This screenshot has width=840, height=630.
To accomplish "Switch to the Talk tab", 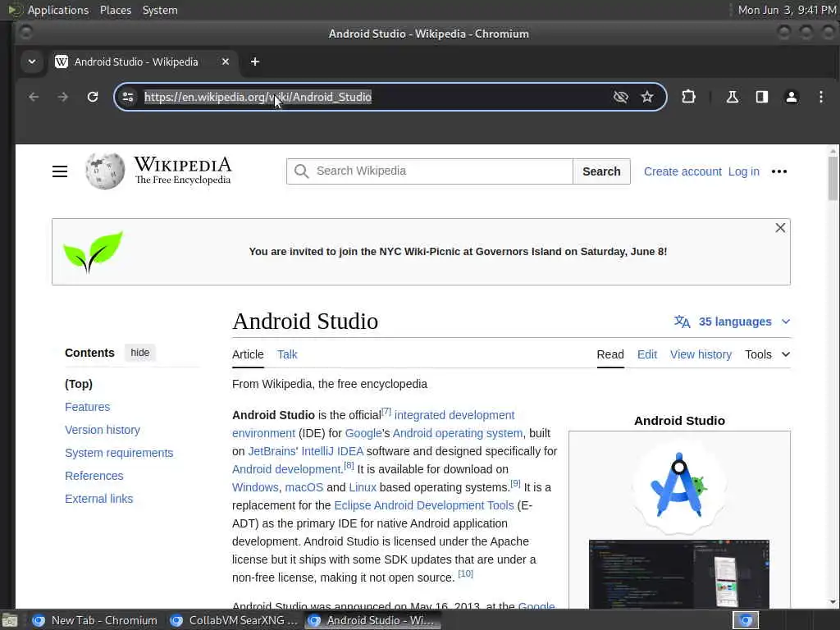I will tap(287, 354).
